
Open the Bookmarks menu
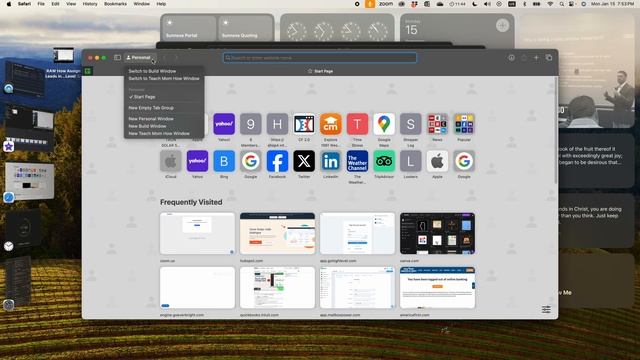[x=116, y=4]
